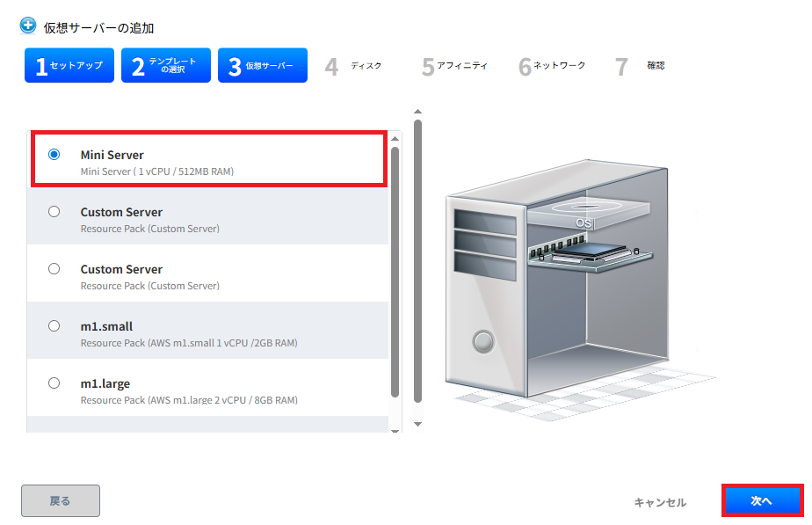Click the キャンセル link
This screenshot has height=525, width=812.
click(660, 502)
